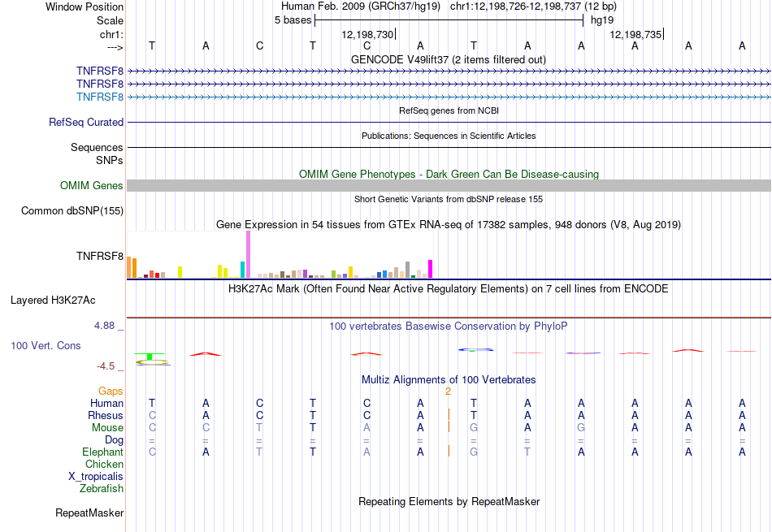The width and height of the screenshot is (772, 532).
Task: Click the 12,198,730 ruler position
Action: 367,34
